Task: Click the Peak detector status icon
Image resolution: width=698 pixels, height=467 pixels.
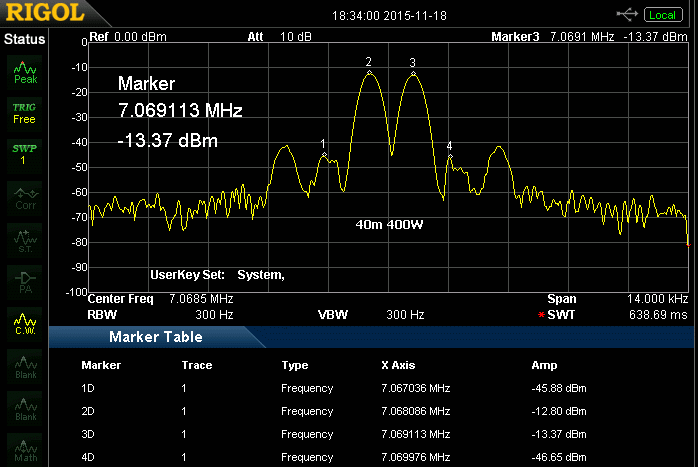Action: (25, 71)
